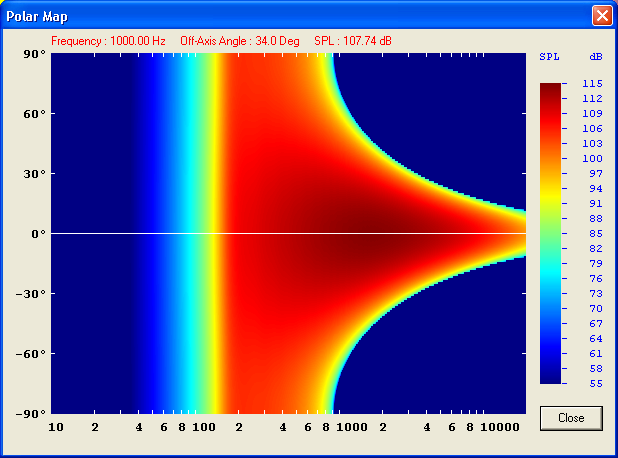Click the 64 dB scale label
The image size is (618, 458).
[x=596, y=339]
